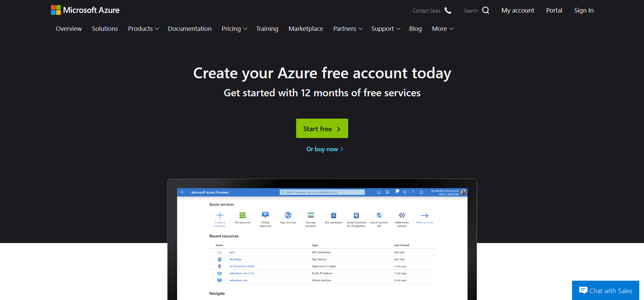
Task: Click the Create a resource plus icon
Action: (220, 215)
